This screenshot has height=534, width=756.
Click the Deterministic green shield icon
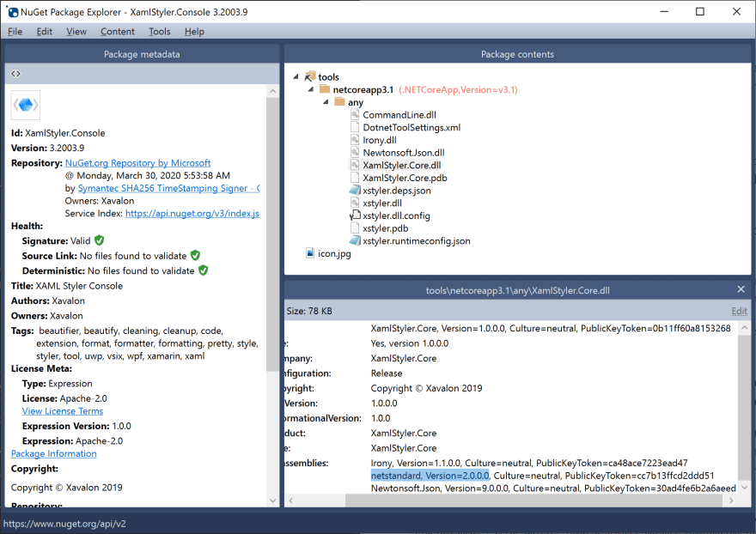click(204, 270)
